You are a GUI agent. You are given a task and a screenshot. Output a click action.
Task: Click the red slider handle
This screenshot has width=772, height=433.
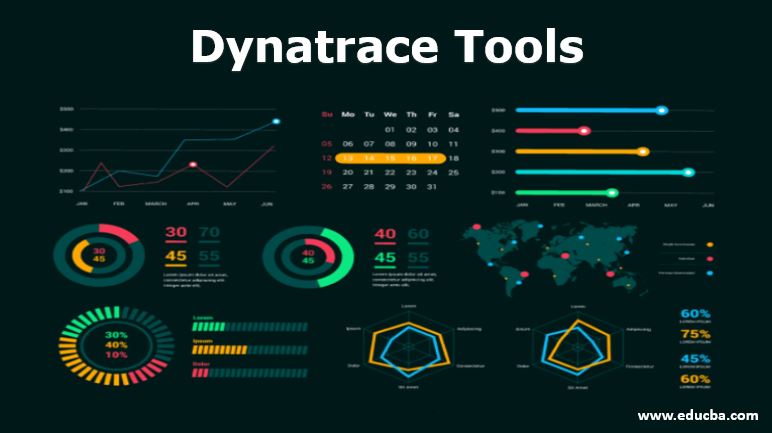click(x=584, y=131)
